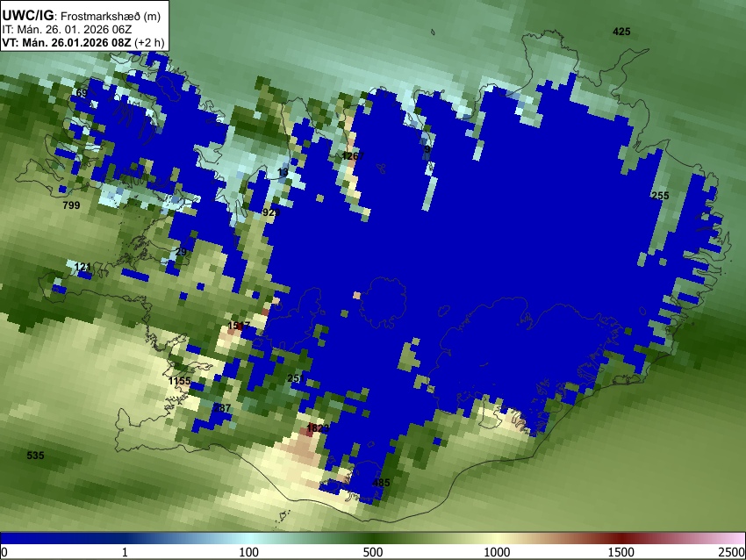
Task: Click the 287 value label on map
Action: pyautogui.click(x=222, y=408)
